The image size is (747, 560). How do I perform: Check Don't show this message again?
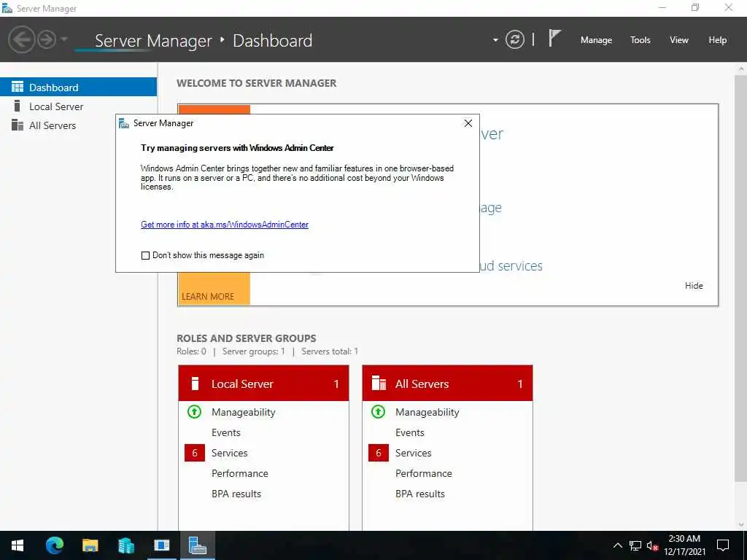tap(145, 255)
